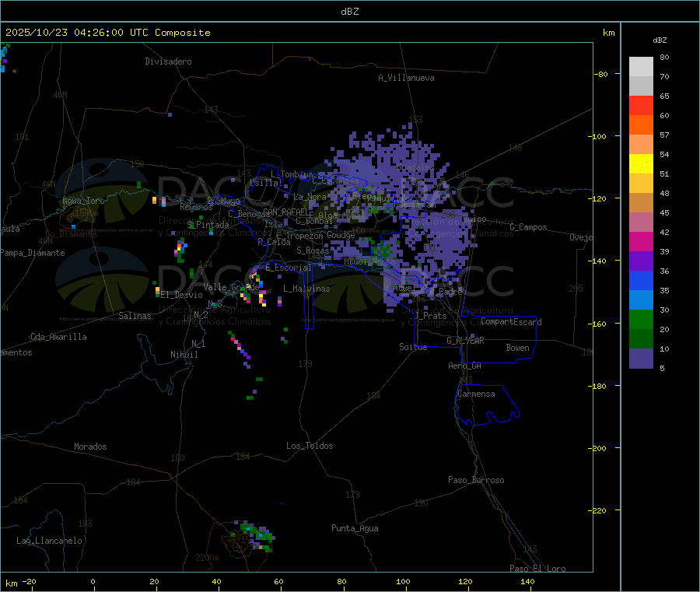Click the orange 60 dBZ legend swatch

[641, 125]
